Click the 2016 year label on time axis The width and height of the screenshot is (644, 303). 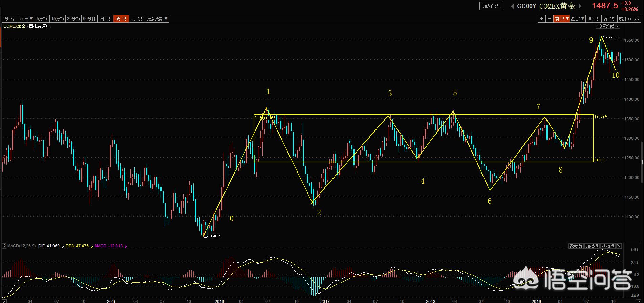pos(219,301)
